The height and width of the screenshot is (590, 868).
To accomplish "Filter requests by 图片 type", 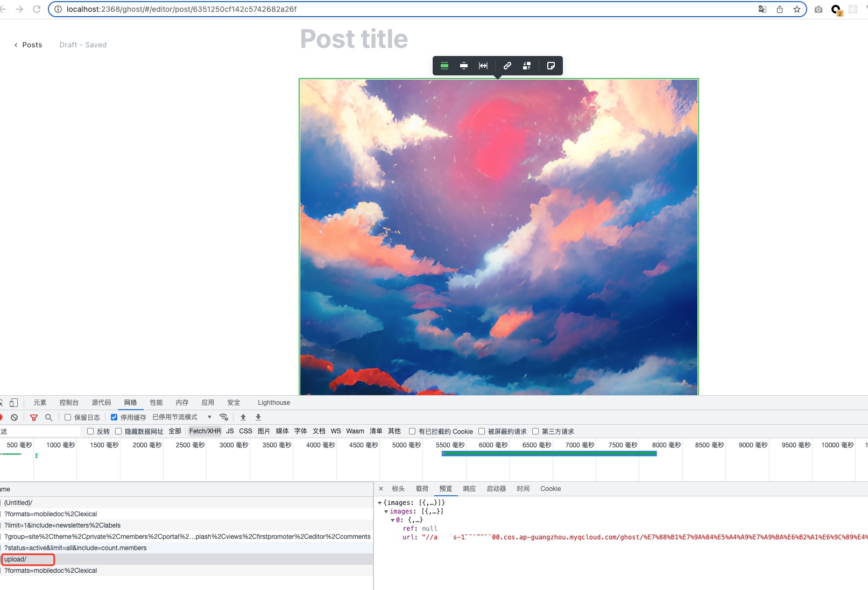I will (264, 431).
